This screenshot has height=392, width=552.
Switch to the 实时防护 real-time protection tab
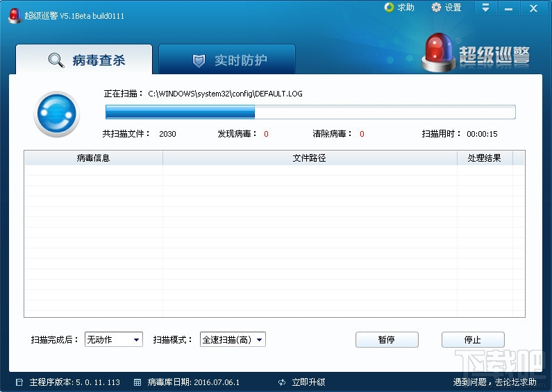(227, 60)
